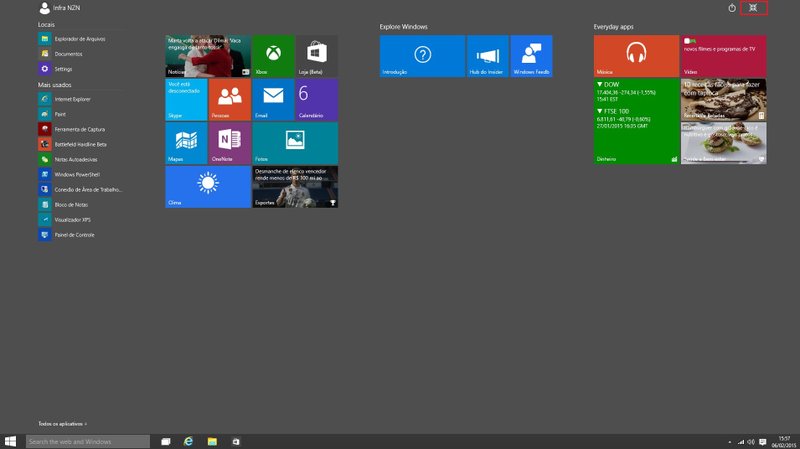Open the Esportes sports photo tile
The height and width of the screenshot is (449, 800).
(x=295, y=187)
